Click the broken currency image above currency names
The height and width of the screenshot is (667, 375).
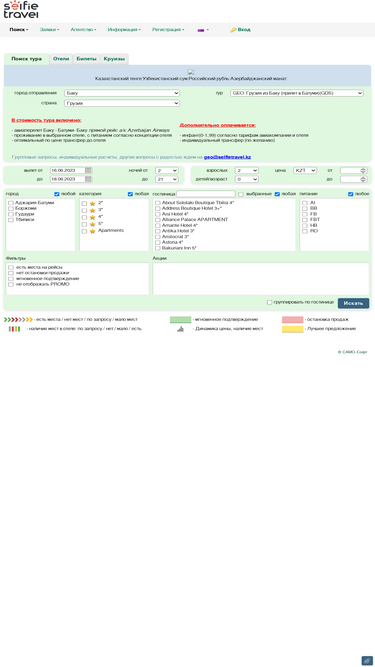tap(191, 72)
